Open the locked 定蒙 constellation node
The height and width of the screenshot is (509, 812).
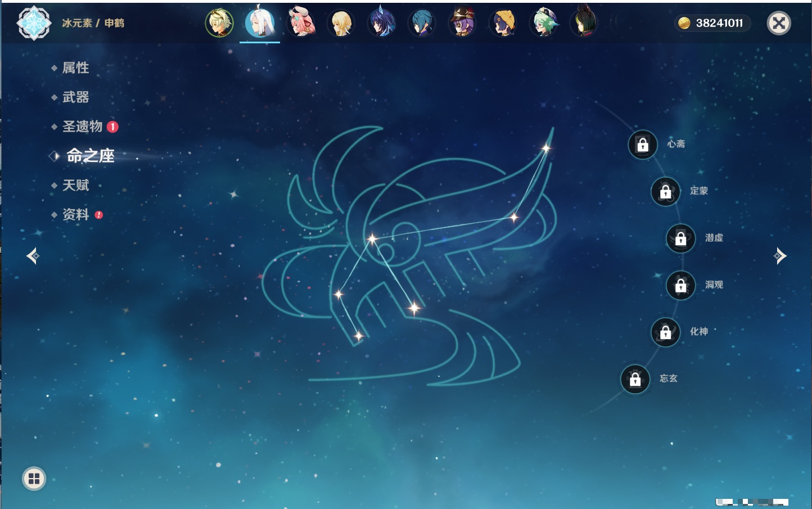tap(666, 191)
